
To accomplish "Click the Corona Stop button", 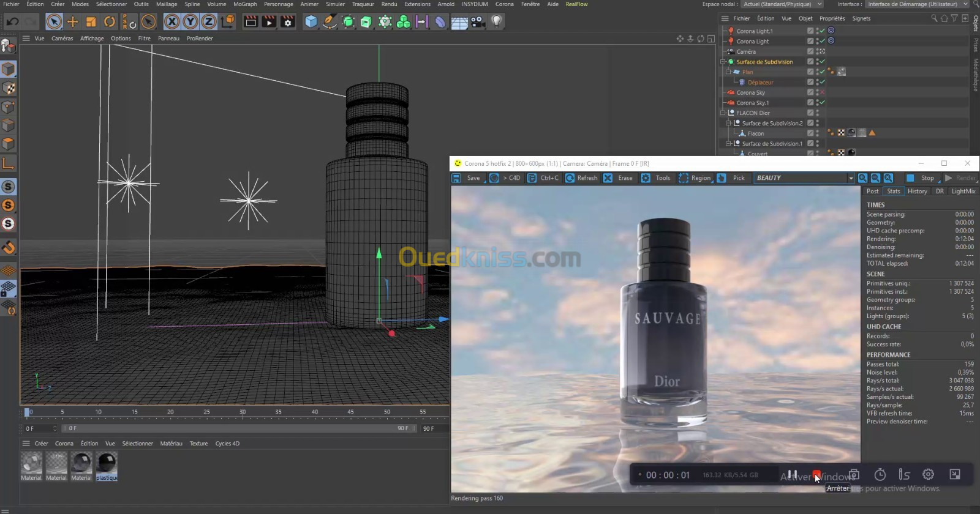I will pos(921,178).
